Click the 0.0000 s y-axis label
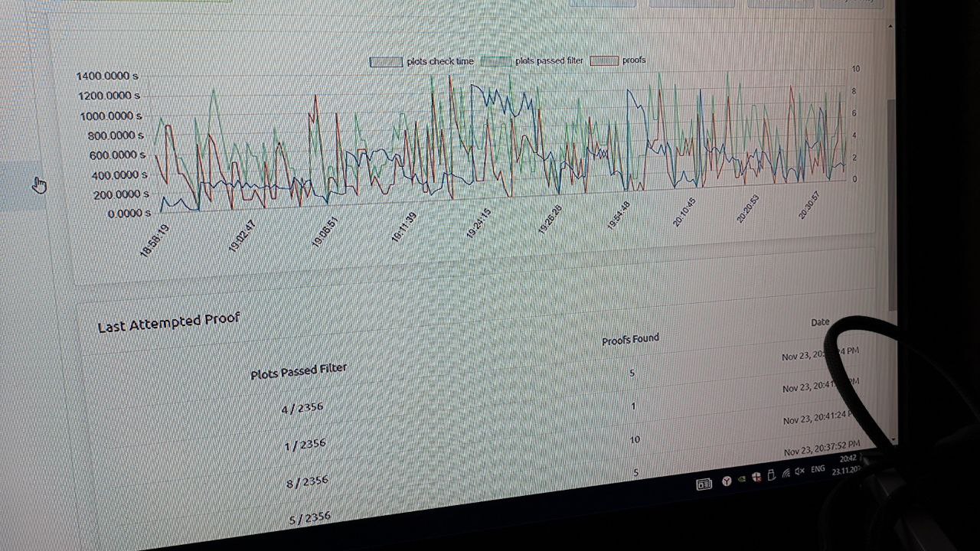 click(x=129, y=214)
